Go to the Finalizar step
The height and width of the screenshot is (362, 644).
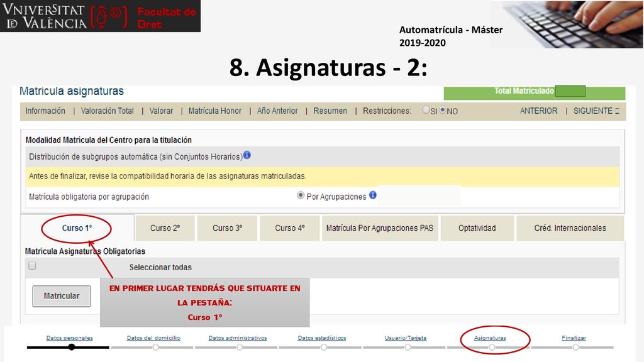tap(574, 337)
